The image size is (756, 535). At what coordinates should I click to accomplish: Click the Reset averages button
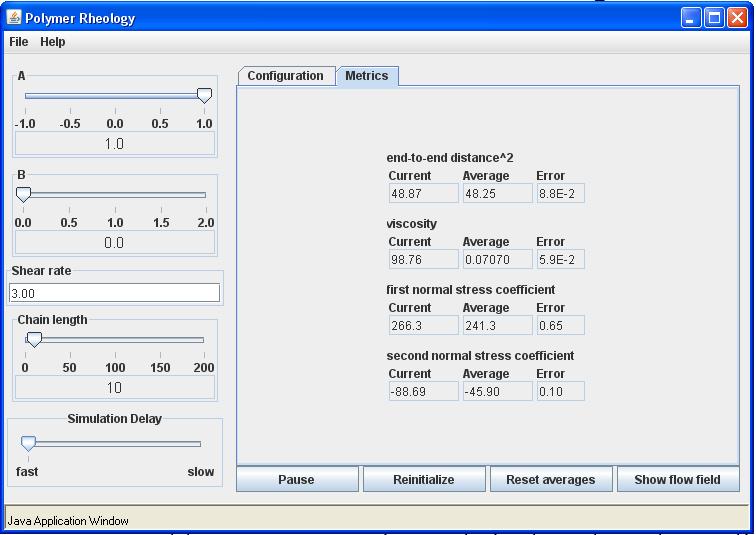pos(551,480)
